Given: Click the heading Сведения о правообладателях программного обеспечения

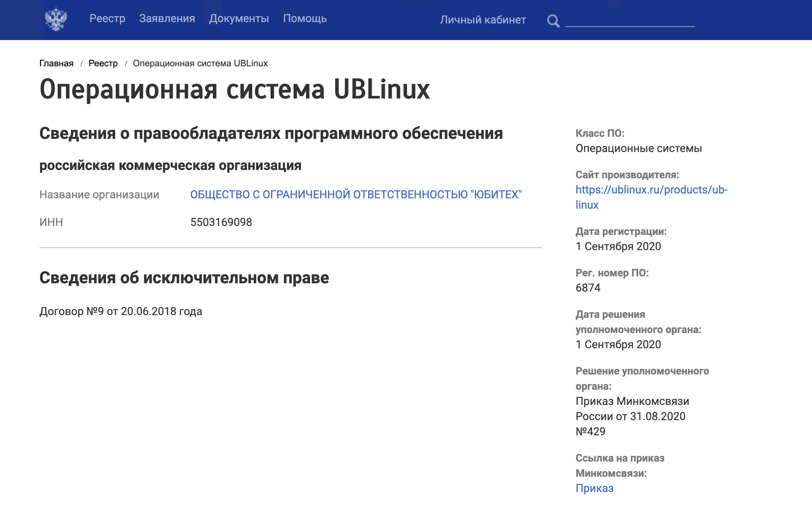Looking at the screenshot, I should tap(271, 134).
